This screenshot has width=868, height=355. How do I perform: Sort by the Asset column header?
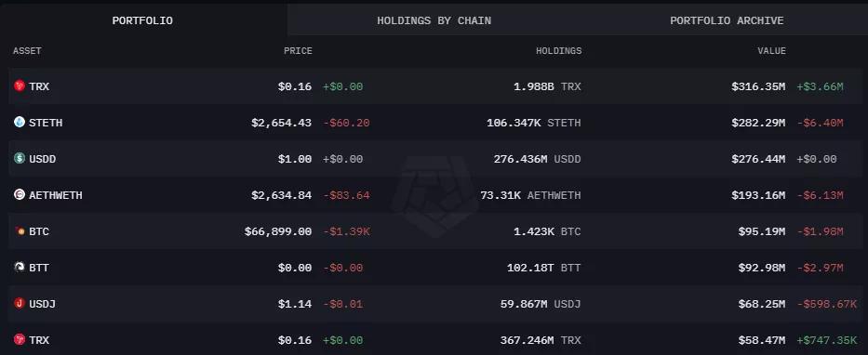pos(27,51)
